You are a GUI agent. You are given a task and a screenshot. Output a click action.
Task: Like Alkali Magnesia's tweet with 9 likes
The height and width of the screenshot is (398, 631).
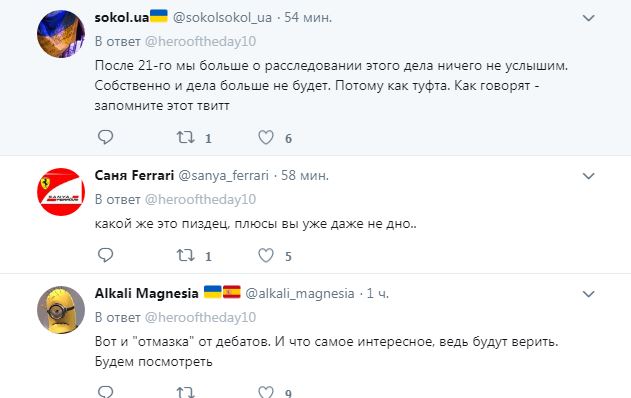click(x=266, y=392)
